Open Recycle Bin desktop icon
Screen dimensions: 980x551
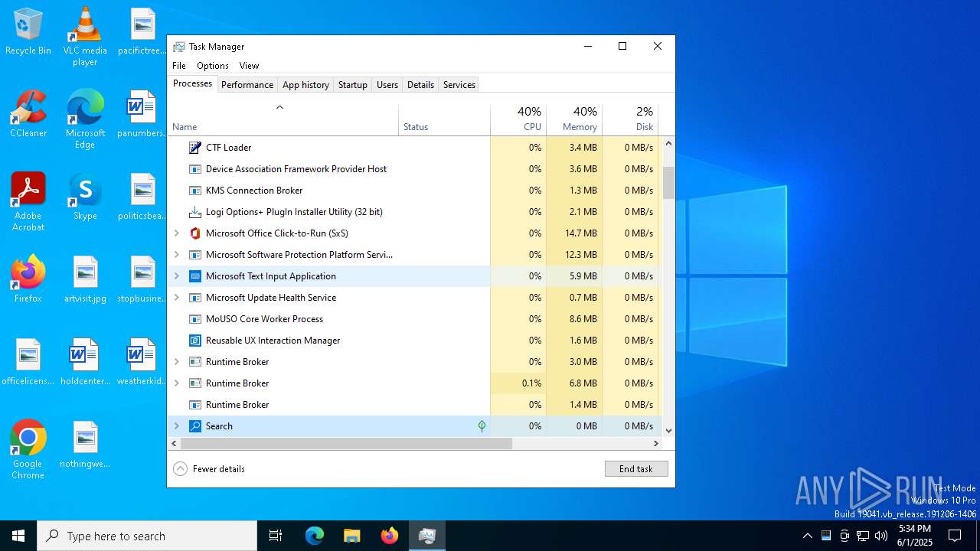tap(28, 32)
